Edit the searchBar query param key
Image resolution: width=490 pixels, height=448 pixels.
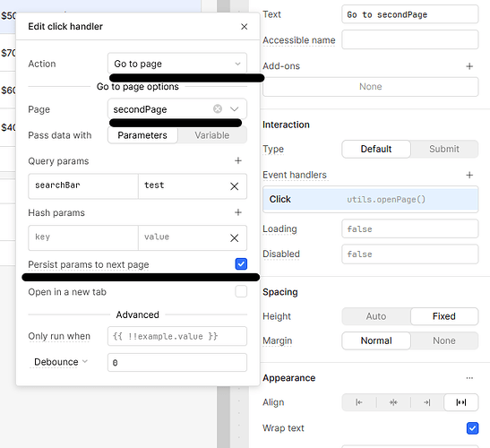click(83, 185)
